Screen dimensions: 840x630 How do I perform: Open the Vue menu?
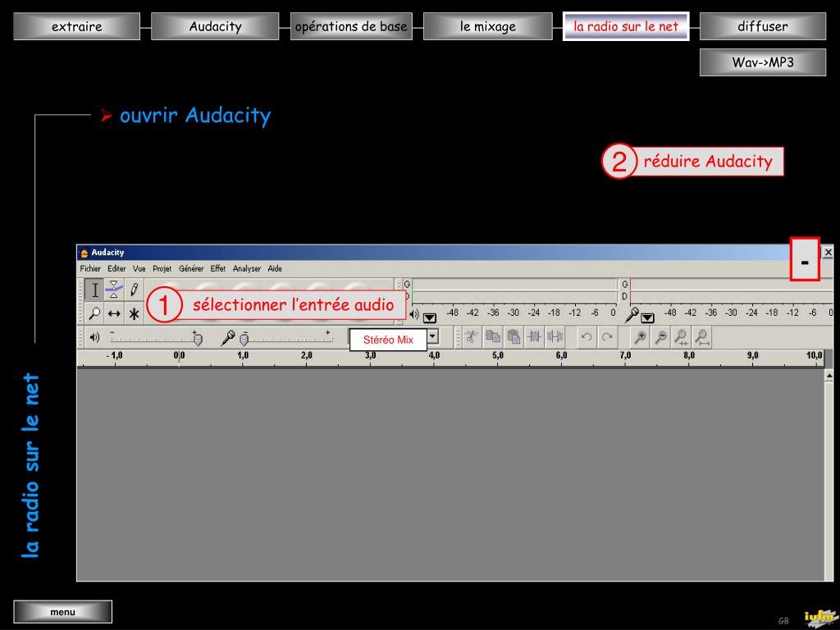click(x=139, y=268)
